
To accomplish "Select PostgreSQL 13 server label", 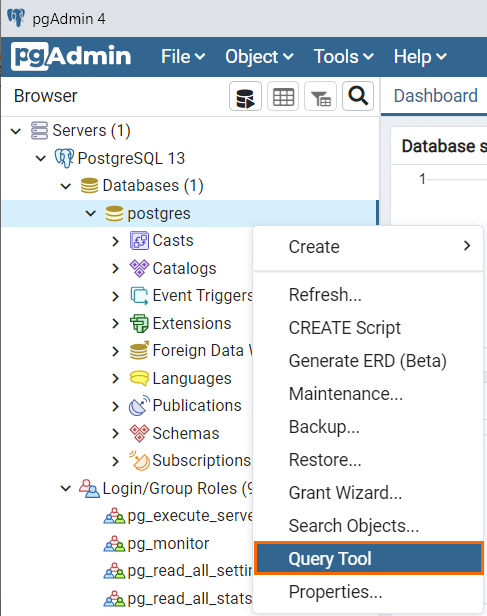I will [x=131, y=158].
